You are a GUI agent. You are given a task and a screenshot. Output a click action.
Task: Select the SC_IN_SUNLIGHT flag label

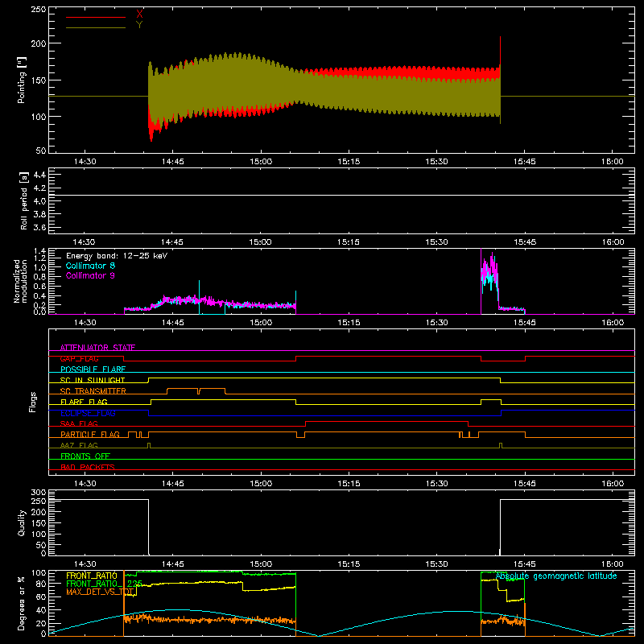pyautogui.click(x=93, y=380)
